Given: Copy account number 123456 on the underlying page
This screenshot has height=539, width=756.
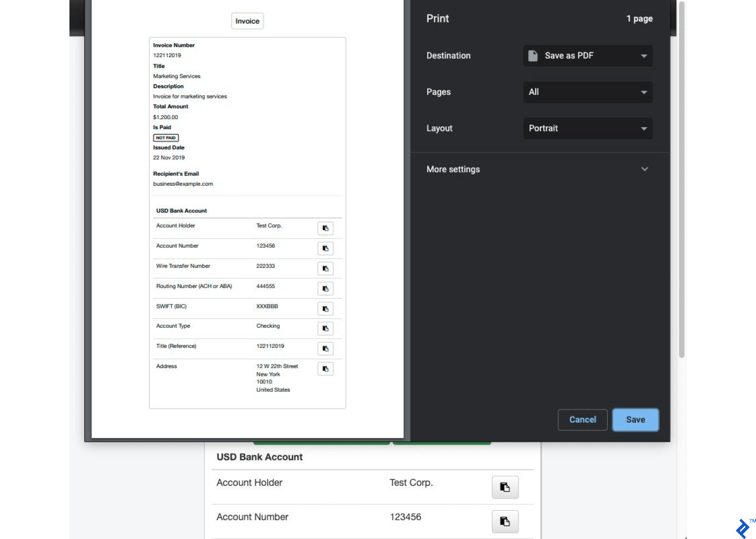Looking at the screenshot, I should (505, 521).
